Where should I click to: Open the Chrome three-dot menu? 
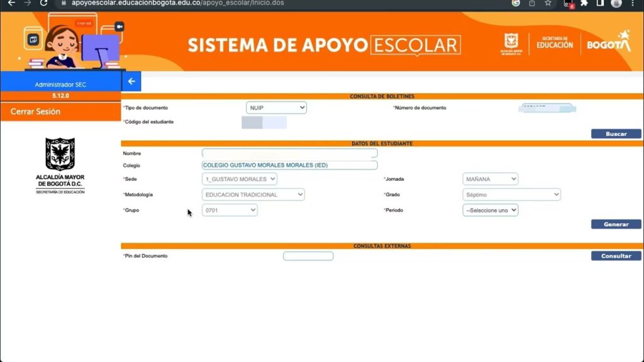click(x=633, y=3)
